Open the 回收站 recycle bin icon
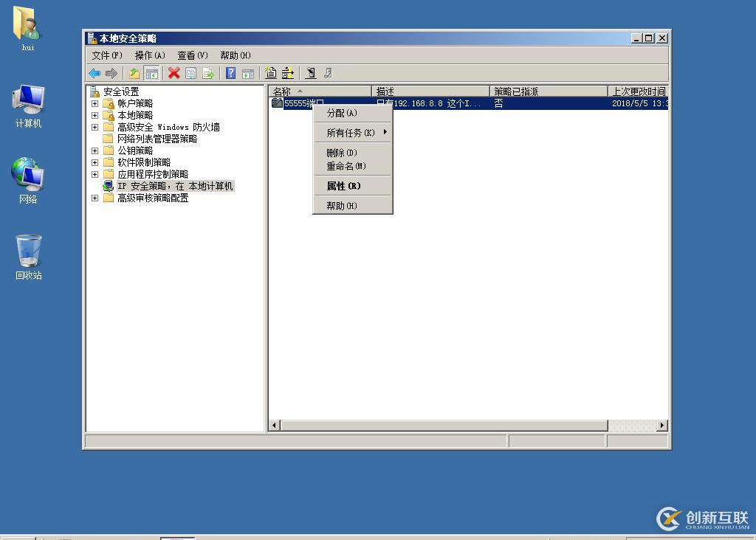The width and height of the screenshot is (756, 540). pyautogui.click(x=29, y=257)
